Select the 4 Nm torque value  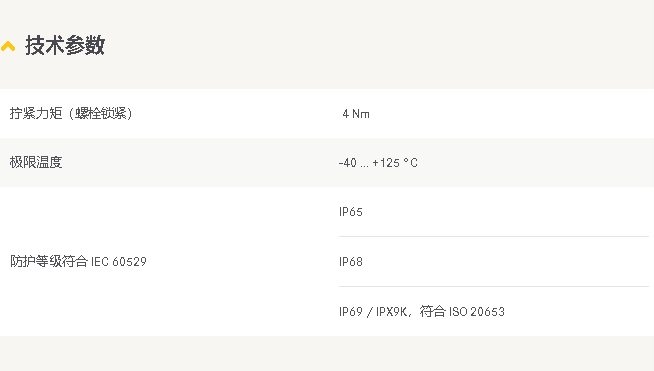356,114
